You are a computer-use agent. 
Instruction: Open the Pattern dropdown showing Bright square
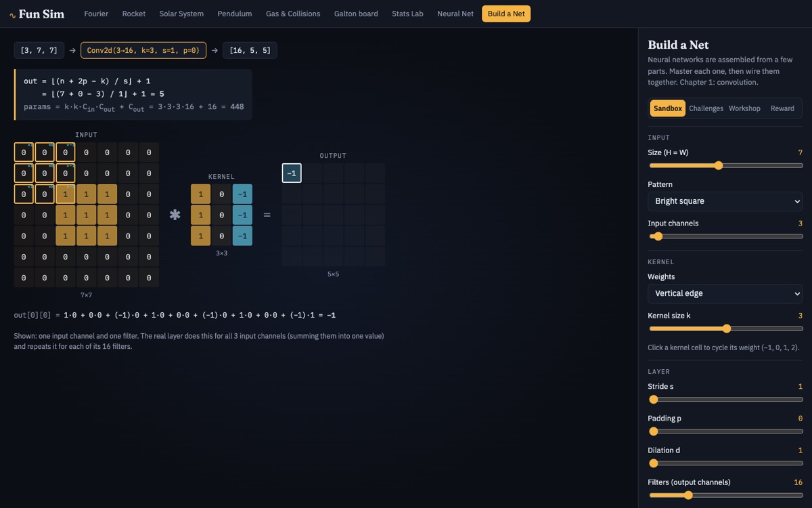coord(725,201)
